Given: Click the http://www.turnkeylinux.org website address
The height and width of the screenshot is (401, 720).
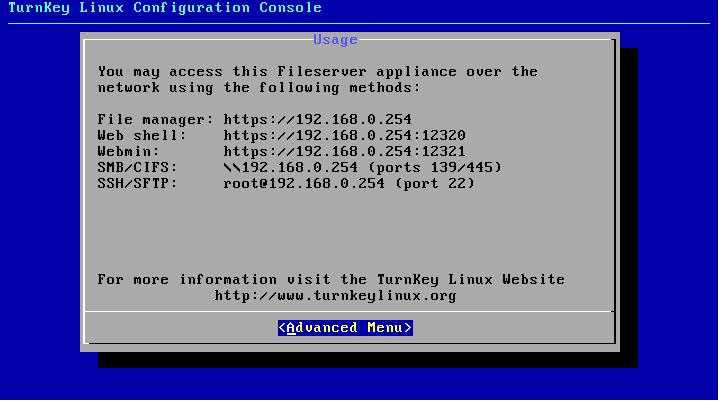Looking at the screenshot, I should click(335, 295).
